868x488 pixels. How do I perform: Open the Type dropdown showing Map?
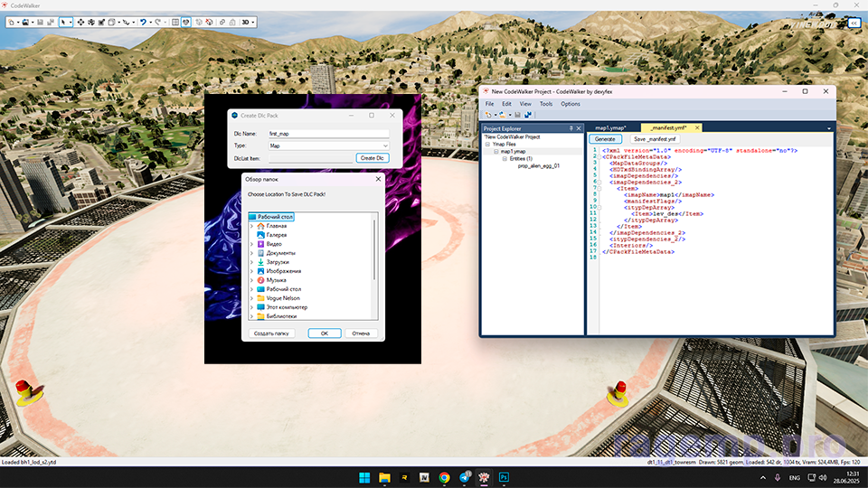(329, 145)
